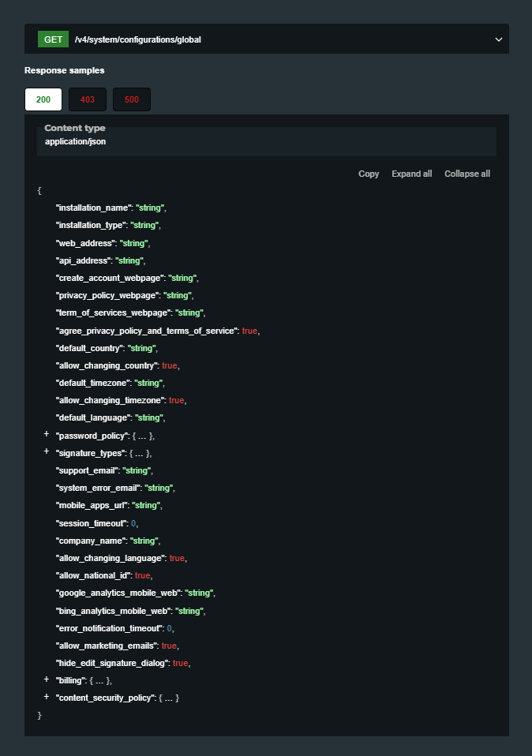
Task: Copy the JSON response sample
Action: 369,174
